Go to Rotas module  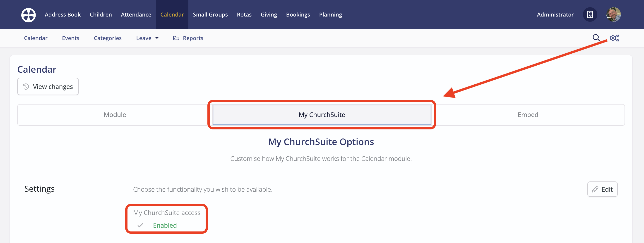click(244, 14)
